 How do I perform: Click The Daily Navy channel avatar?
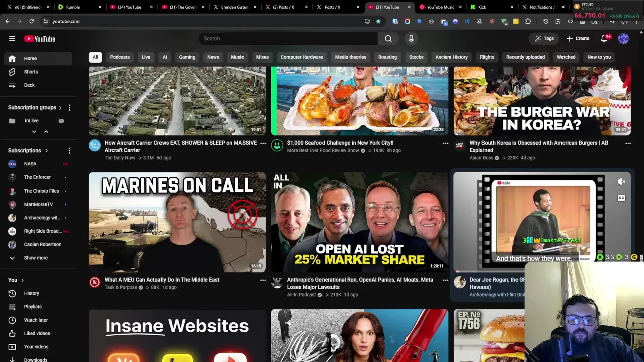[94, 146]
